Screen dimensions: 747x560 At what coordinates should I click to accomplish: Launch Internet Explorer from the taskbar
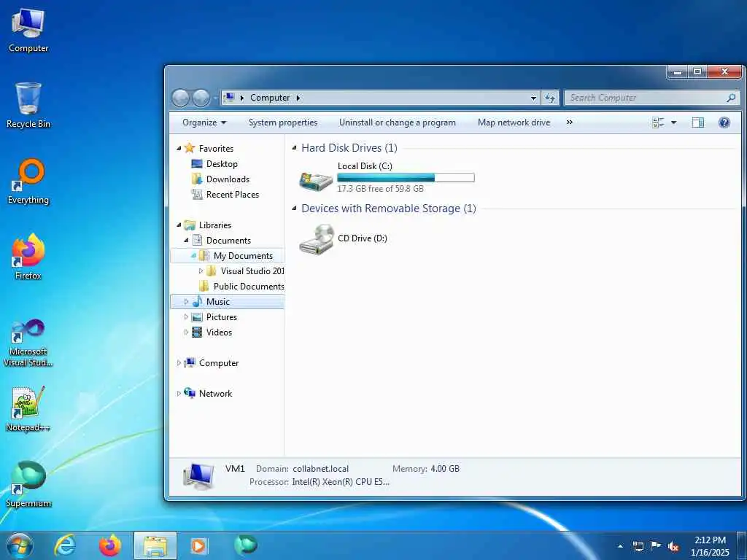[x=64, y=545]
